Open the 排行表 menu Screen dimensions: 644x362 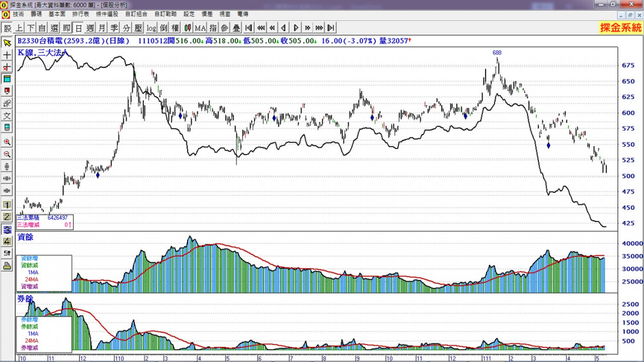pyautogui.click(x=80, y=14)
